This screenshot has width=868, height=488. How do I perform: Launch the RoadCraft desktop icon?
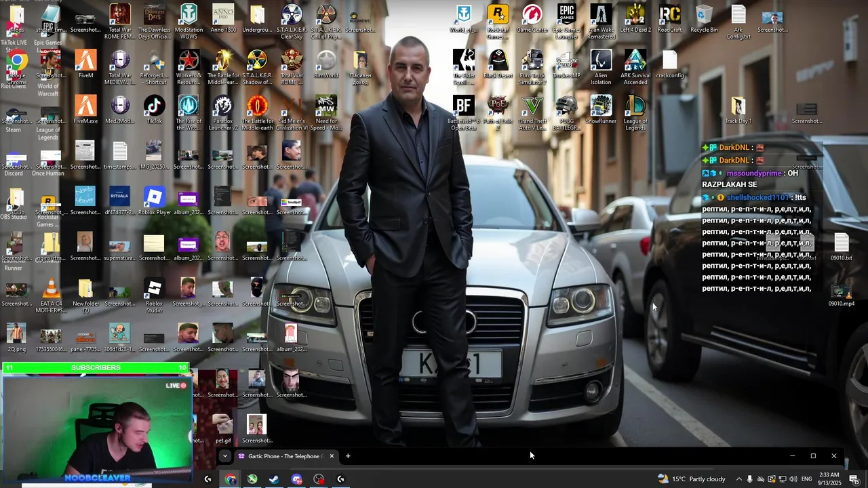pos(669,19)
